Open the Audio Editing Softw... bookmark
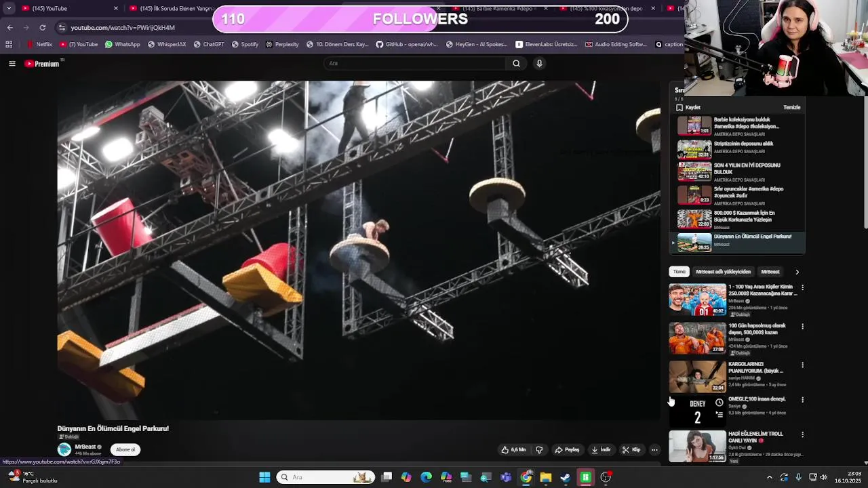 coord(616,45)
